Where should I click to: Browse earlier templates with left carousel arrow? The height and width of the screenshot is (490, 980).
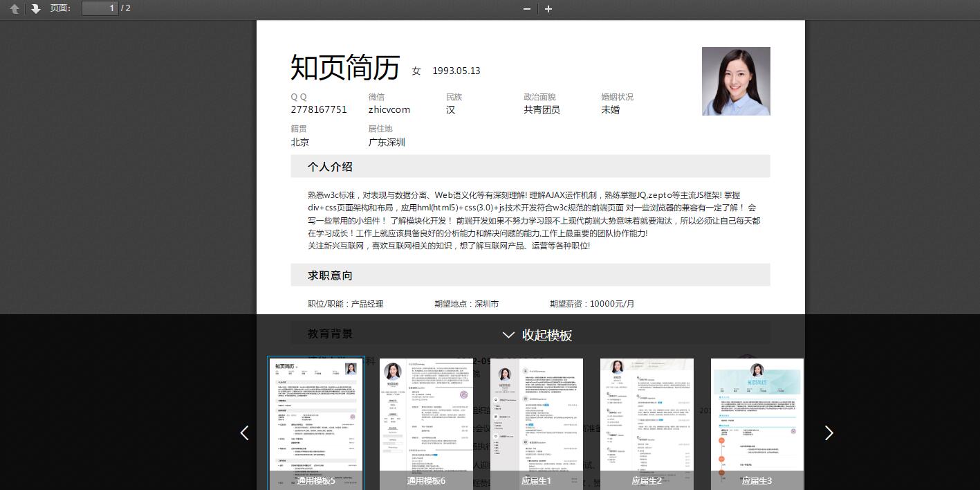(245, 433)
